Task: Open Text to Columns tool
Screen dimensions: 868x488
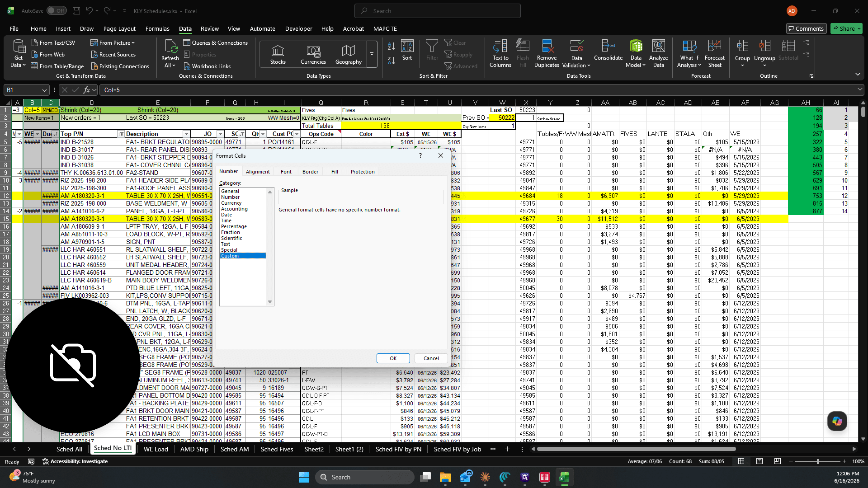Action: [x=500, y=53]
